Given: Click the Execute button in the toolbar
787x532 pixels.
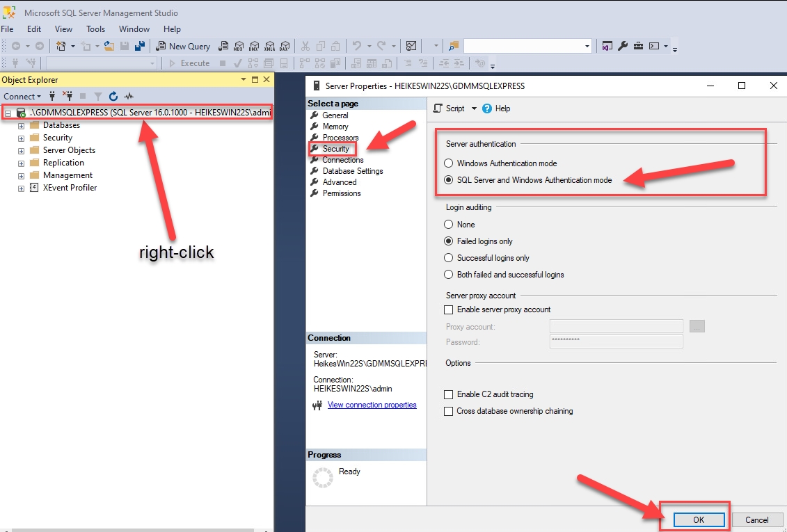Looking at the screenshot, I should tap(190, 63).
